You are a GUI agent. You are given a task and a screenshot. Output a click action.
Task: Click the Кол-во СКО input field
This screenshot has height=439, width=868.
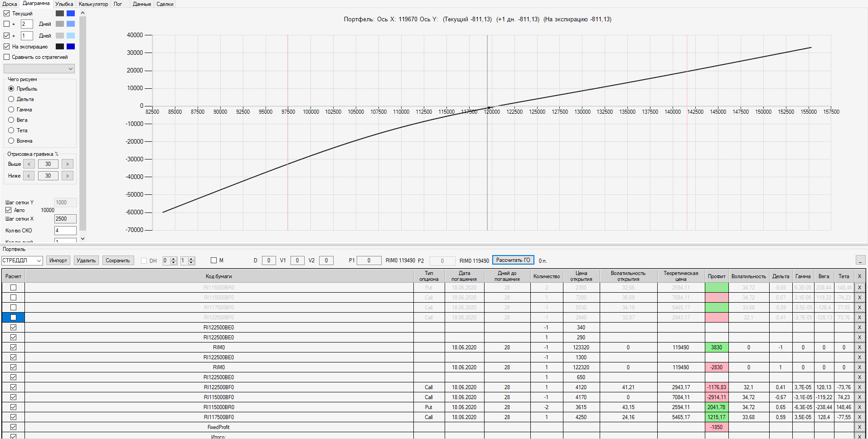click(65, 231)
